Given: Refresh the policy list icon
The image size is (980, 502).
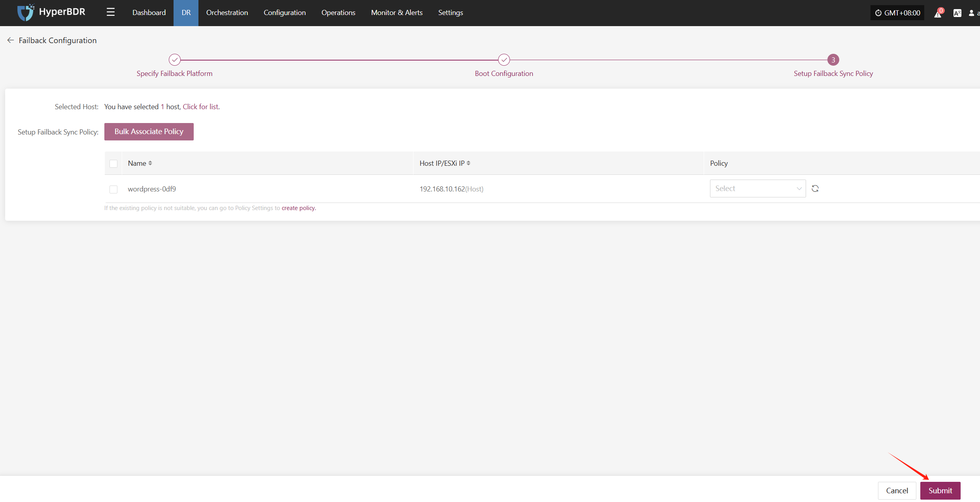Looking at the screenshot, I should click(x=815, y=189).
